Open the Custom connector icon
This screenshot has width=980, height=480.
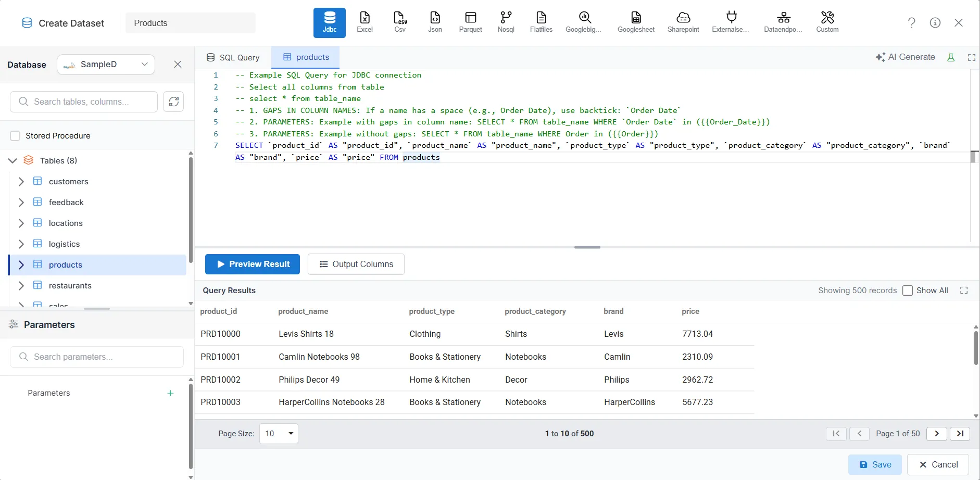(827, 21)
